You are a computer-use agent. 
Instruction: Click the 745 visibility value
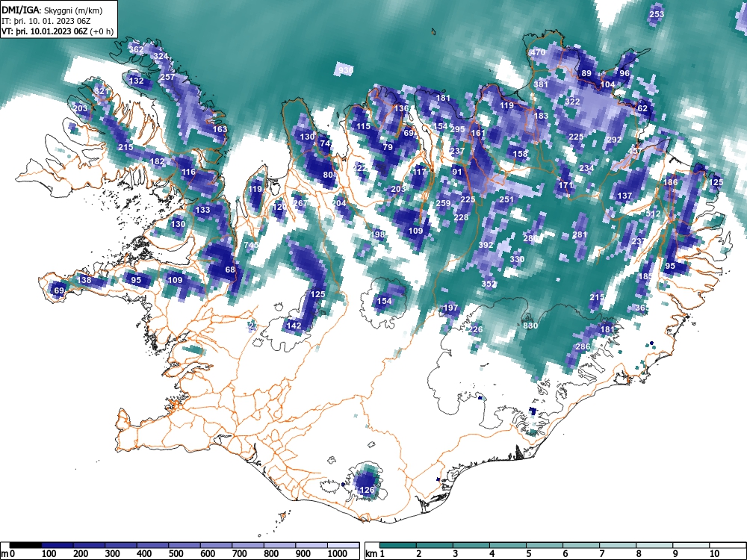pos(251,245)
